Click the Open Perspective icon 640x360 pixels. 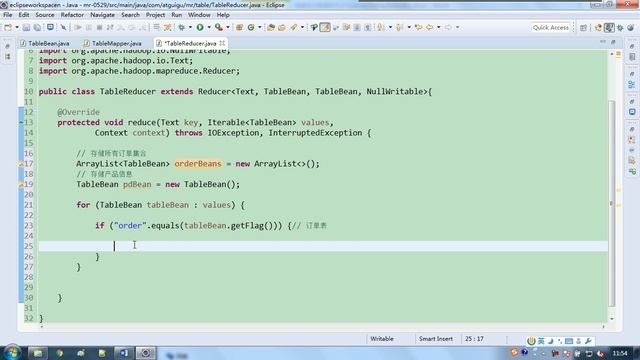click(583, 27)
